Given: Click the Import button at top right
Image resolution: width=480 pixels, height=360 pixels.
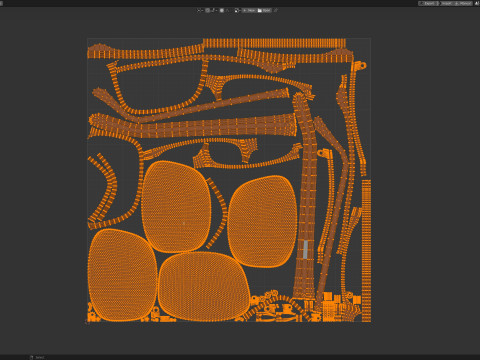Looking at the screenshot, I should 446,3.
